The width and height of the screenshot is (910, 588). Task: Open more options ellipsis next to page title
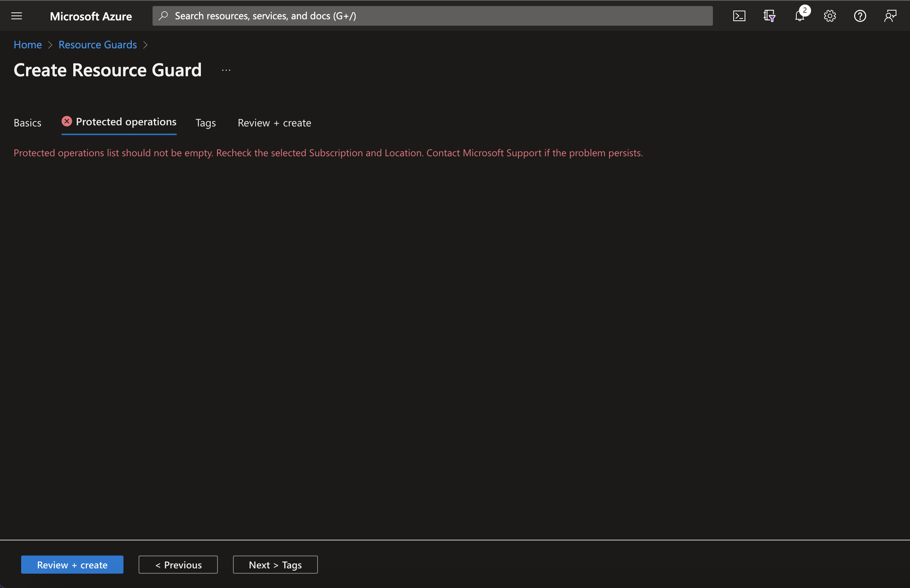click(225, 70)
